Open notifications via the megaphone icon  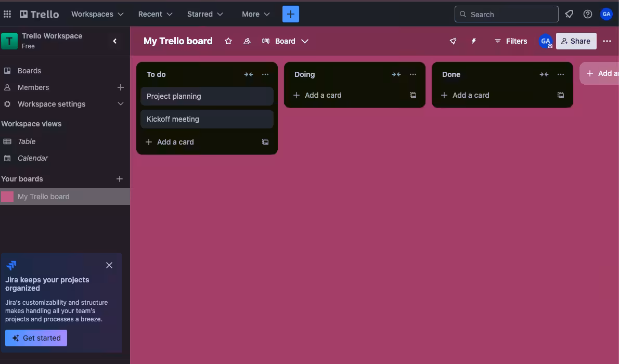569,14
